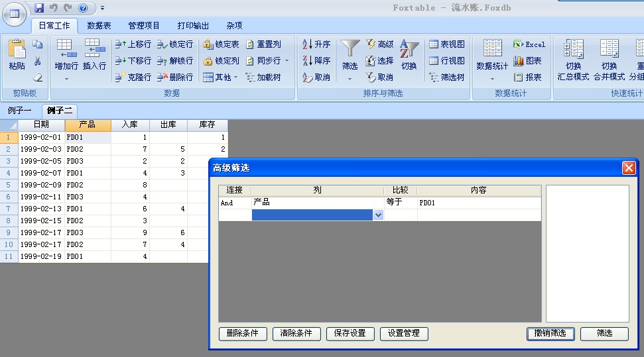Screen dimensions: 644x357
Task: Save the file via the quick access floppy icon
Action: pyautogui.click(x=39, y=8)
